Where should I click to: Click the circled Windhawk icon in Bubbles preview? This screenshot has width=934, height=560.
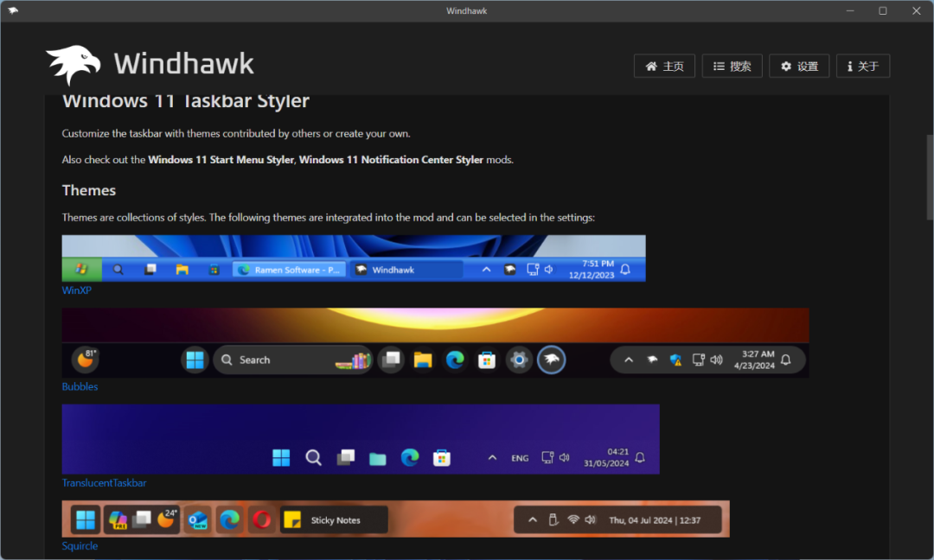point(552,360)
